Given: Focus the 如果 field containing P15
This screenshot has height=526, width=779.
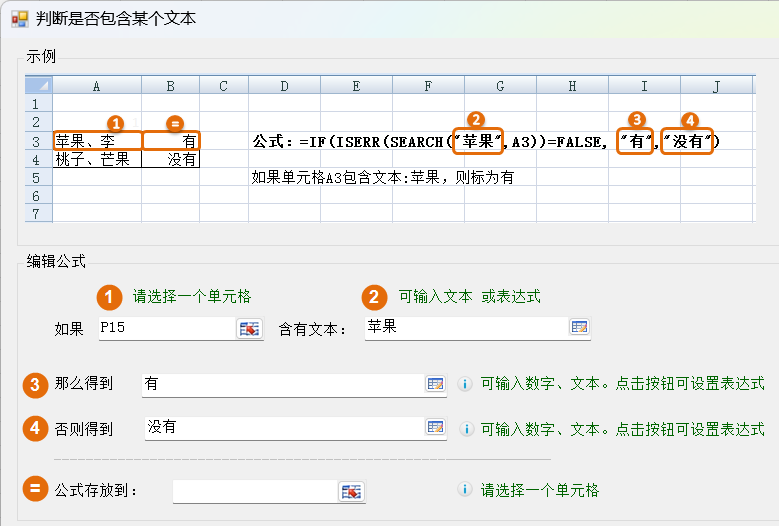Looking at the screenshot, I should pos(165,328).
